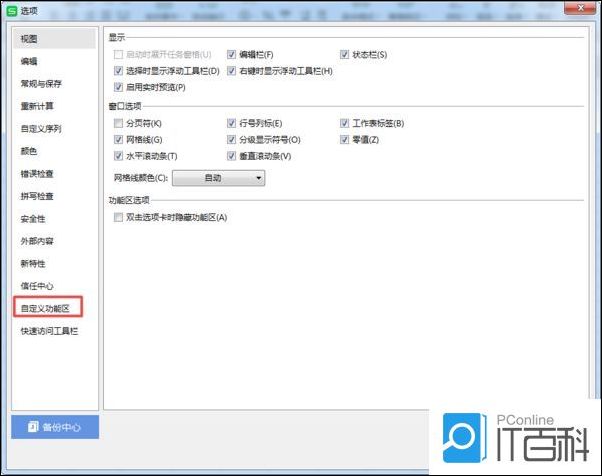Toggle 右键时显示浮动工具栏(H) checkbox

232,71
